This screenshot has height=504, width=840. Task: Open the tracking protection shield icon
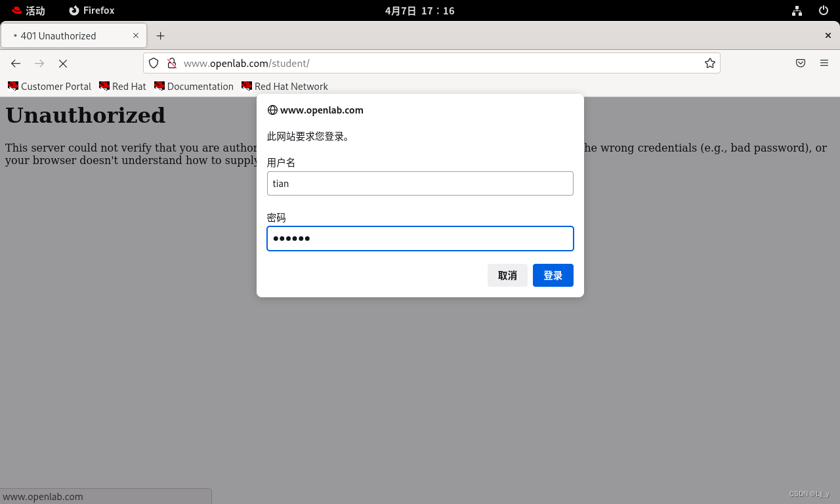point(154,63)
